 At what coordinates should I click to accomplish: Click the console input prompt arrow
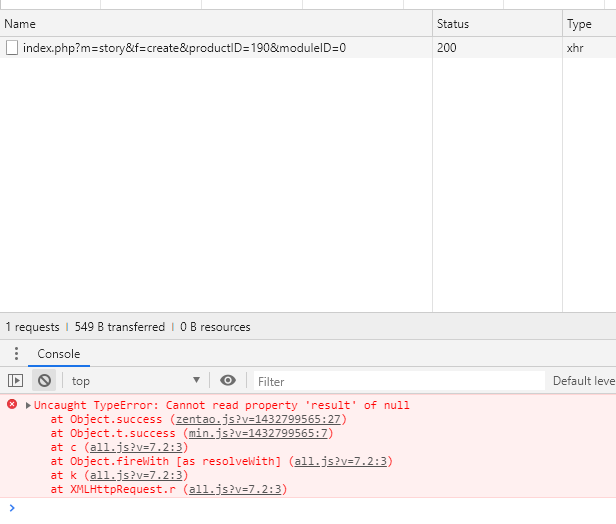coord(11,508)
